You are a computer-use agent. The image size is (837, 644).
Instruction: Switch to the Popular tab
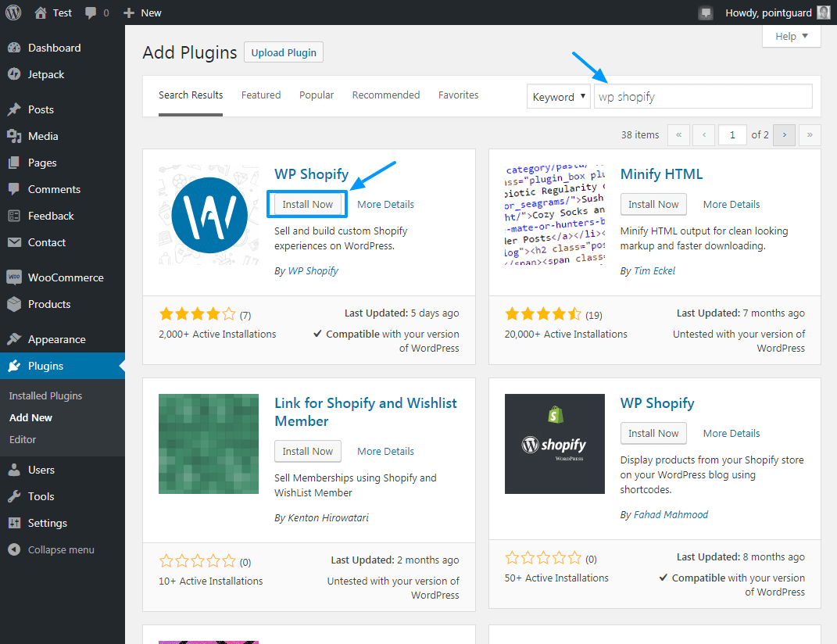(317, 95)
